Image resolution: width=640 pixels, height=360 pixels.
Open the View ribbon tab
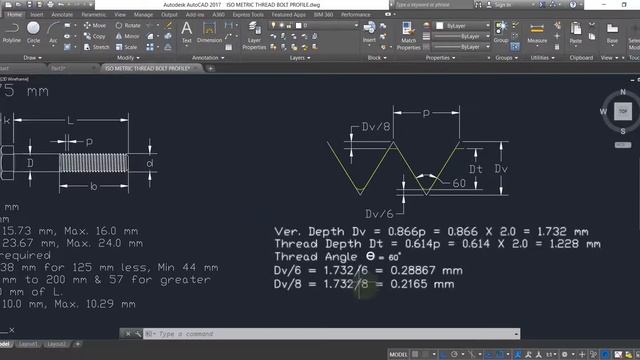click(120, 15)
